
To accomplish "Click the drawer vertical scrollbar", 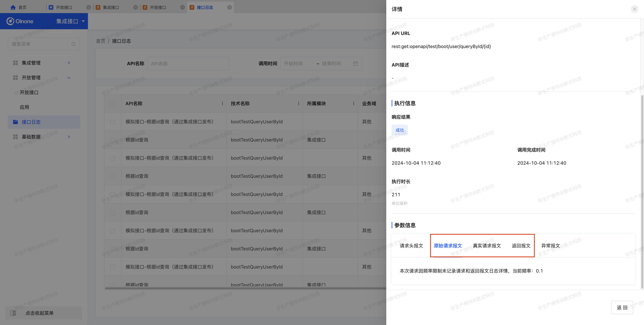I will tap(642, 192).
